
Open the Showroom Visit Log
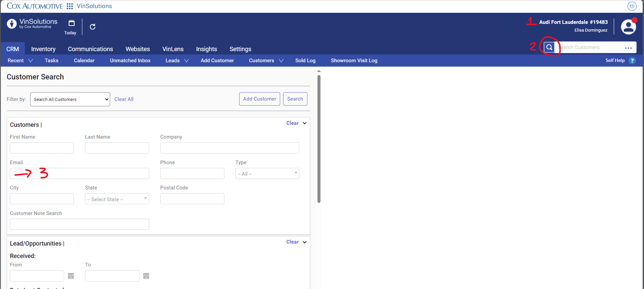(x=354, y=61)
